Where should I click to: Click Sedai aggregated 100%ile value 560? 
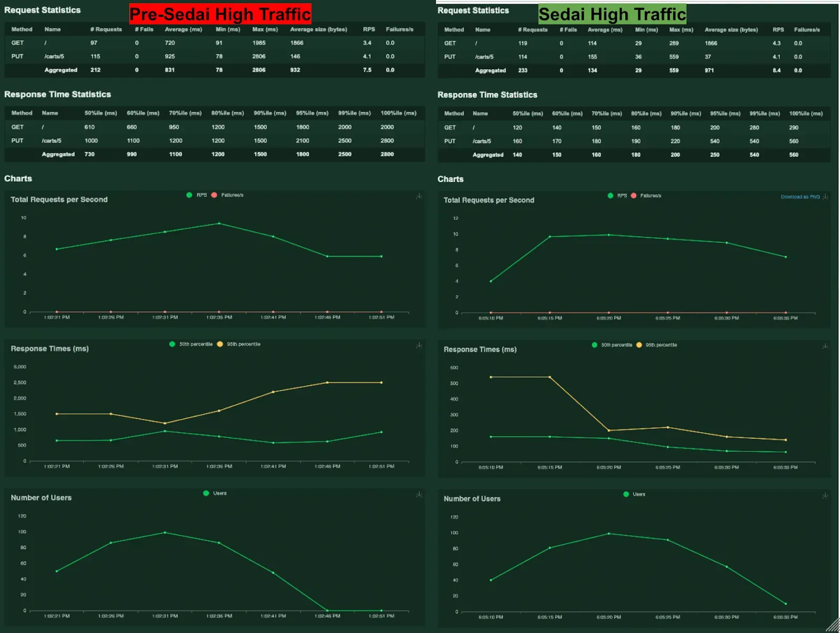tap(794, 155)
